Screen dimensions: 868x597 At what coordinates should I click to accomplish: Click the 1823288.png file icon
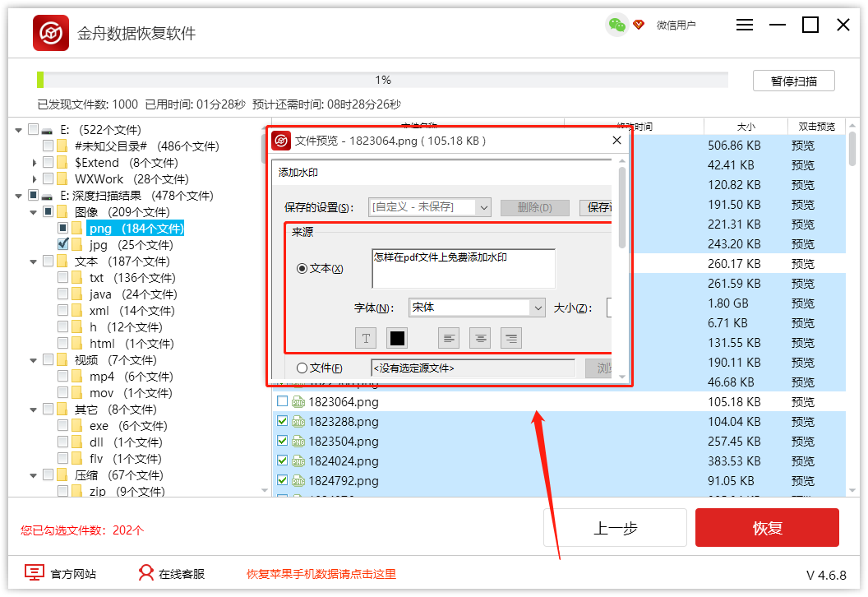298,422
